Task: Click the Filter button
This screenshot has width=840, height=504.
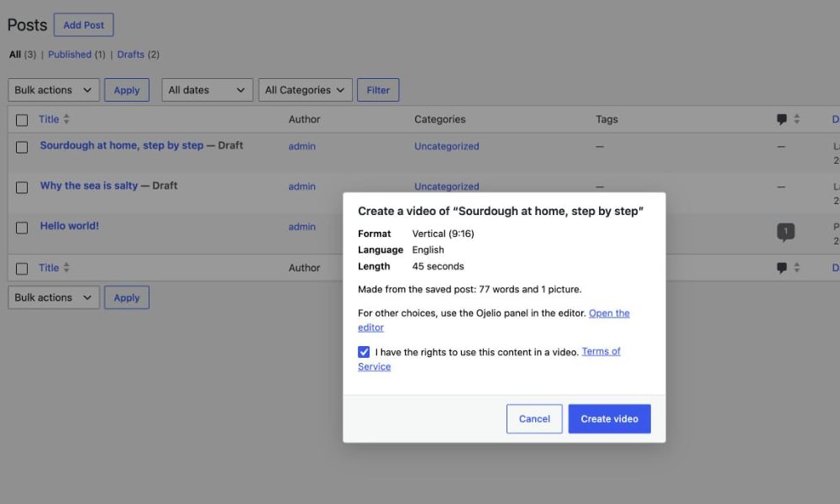Action: point(378,90)
